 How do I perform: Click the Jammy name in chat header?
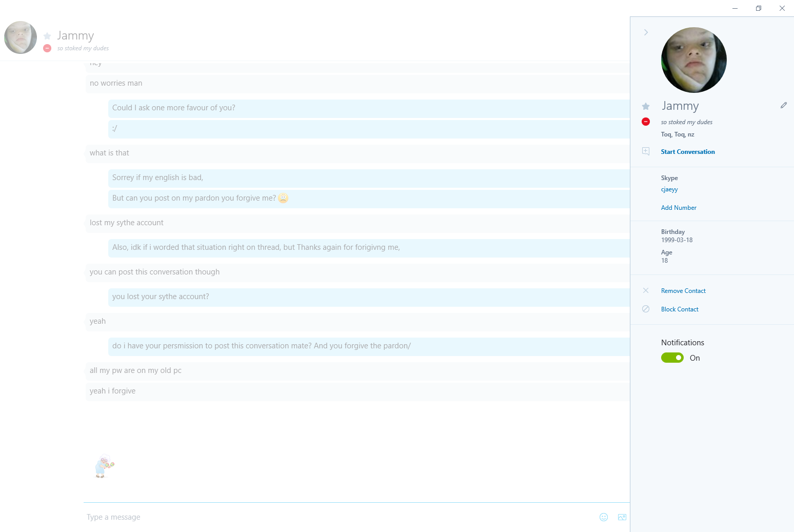tap(75, 35)
